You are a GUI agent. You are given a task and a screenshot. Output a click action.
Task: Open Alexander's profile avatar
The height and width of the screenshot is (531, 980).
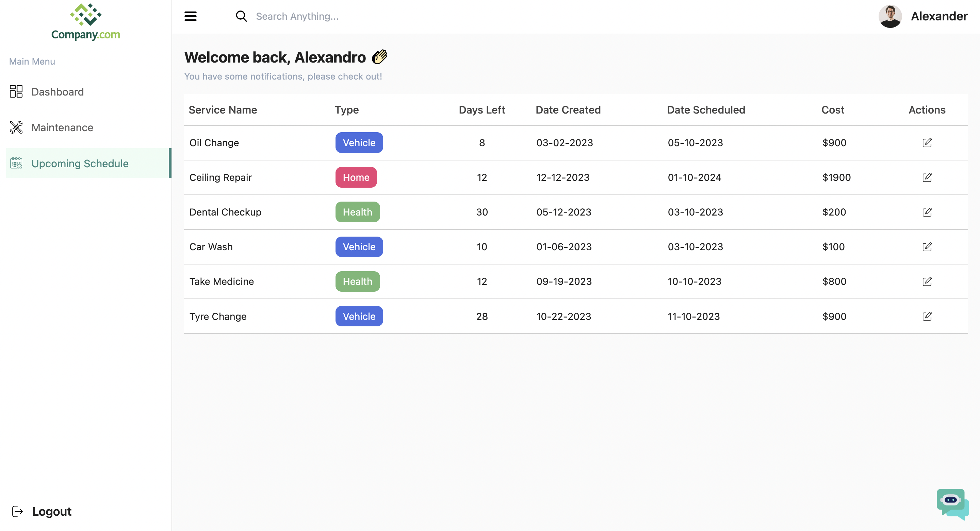(890, 16)
